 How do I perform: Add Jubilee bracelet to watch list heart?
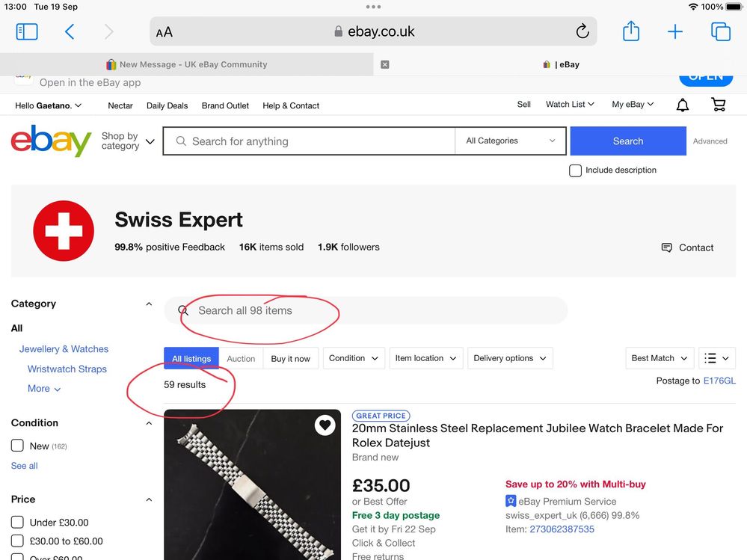click(x=325, y=425)
